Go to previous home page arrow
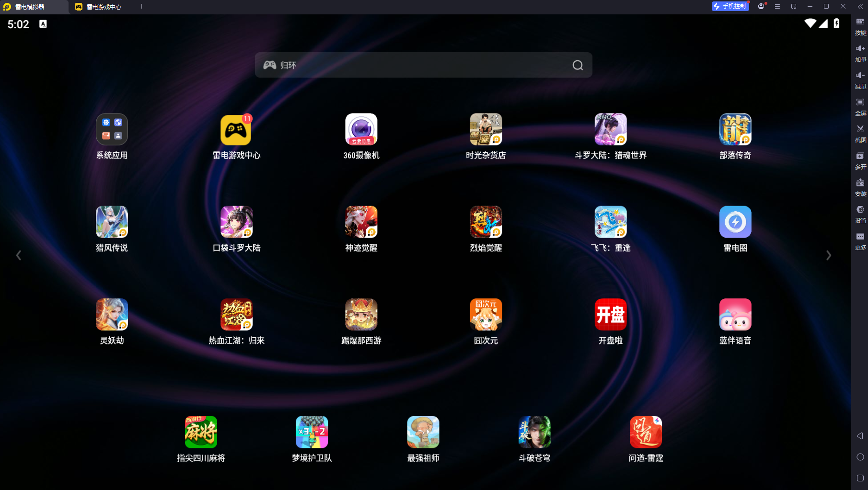Image resolution: width=868 pixels, height=490 pixels. pyautogui.click(x=19, y=255)
